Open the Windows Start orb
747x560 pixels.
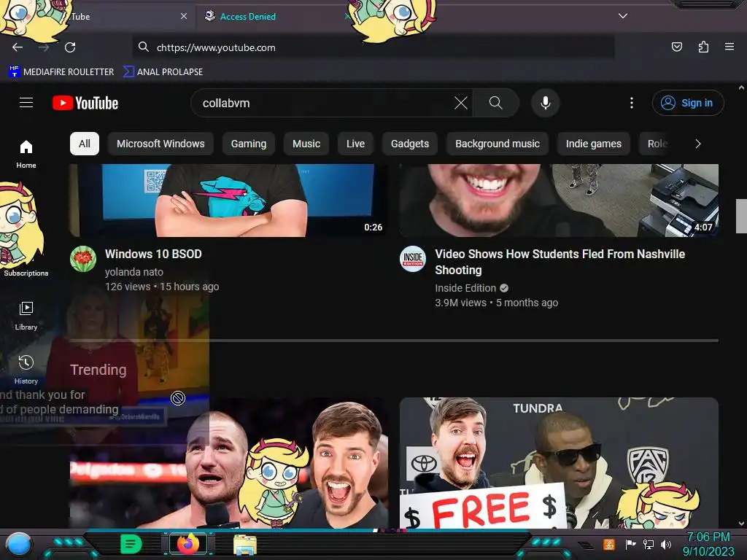[19, 545]
